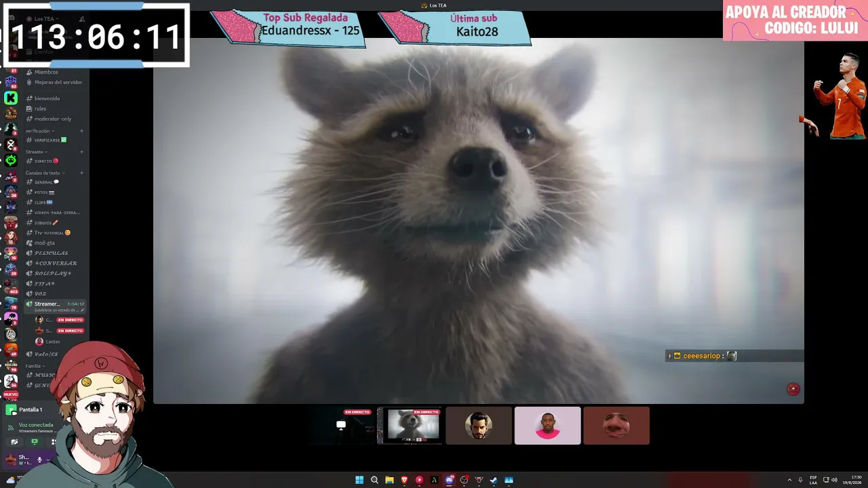The width and height of the screenshot is (868, 488).
Task: Open the input device dropdown beside the microphone
Action: point(47,460)
